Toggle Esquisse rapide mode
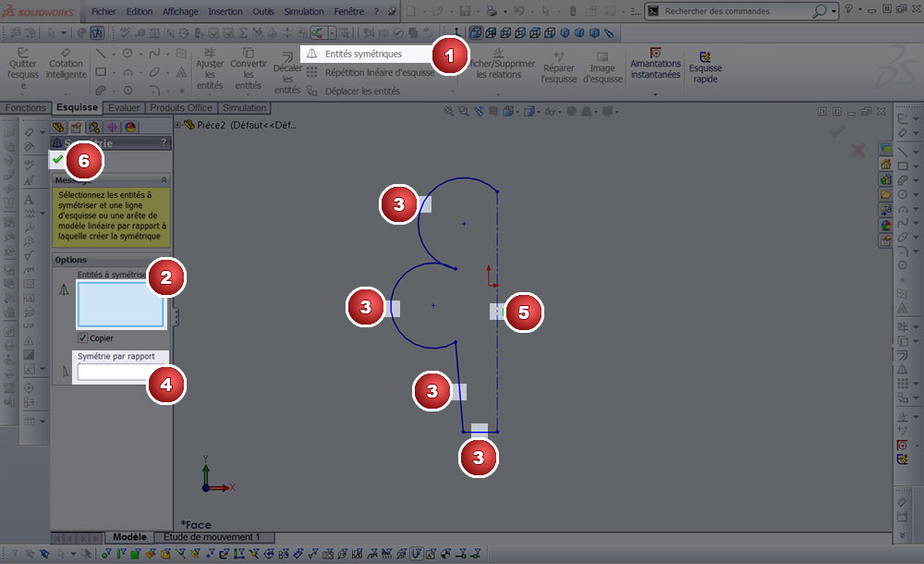Image resolution: width=924 pixels, height=564 pixels. (x=705, y=67)
